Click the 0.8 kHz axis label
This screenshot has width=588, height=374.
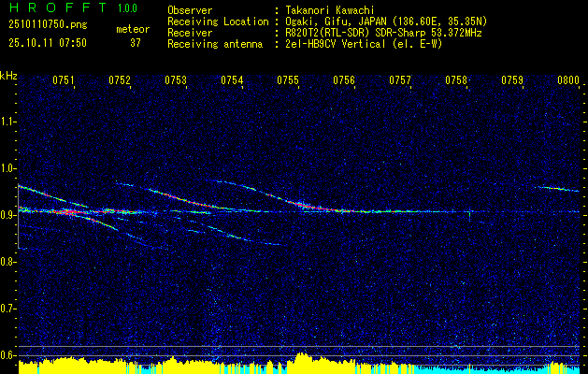coord(8,262)
